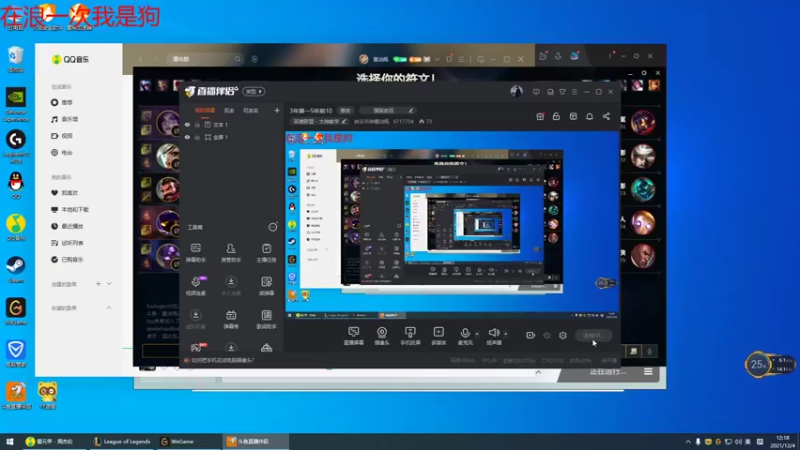
Task: Expand speaker options arrow
Action: (506, 334)
